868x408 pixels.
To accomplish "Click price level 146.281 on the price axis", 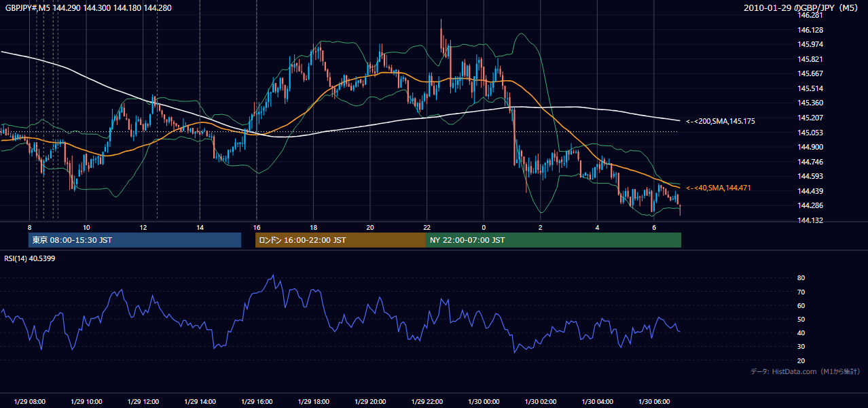I will tap(810, 15).
